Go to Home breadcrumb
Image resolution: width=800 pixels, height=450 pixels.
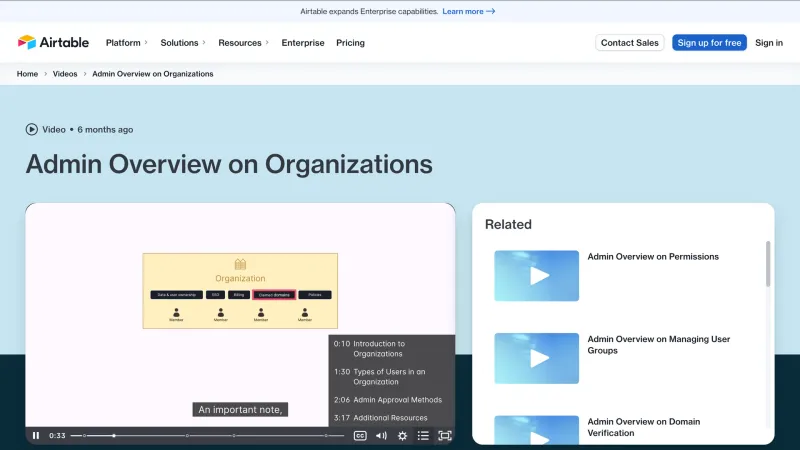pyautogui.click(x=28, y=74)
